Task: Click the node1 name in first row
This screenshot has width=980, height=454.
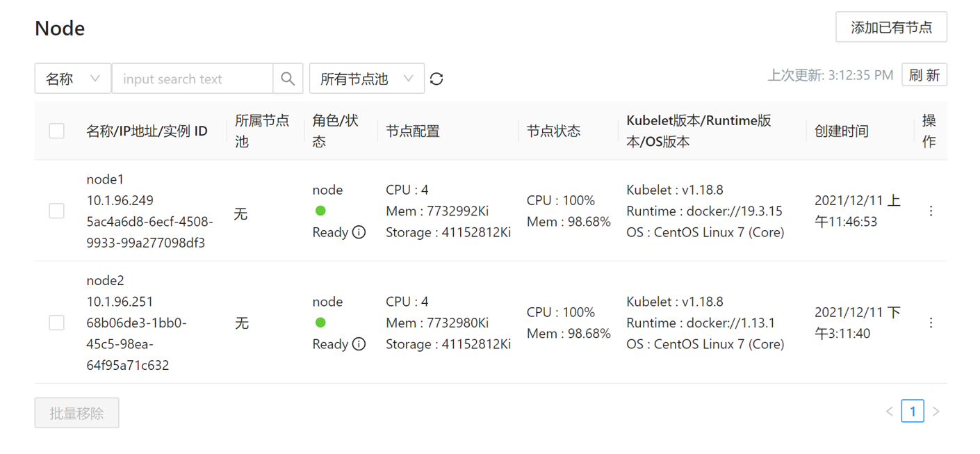Action: click(x=105, y=179)
